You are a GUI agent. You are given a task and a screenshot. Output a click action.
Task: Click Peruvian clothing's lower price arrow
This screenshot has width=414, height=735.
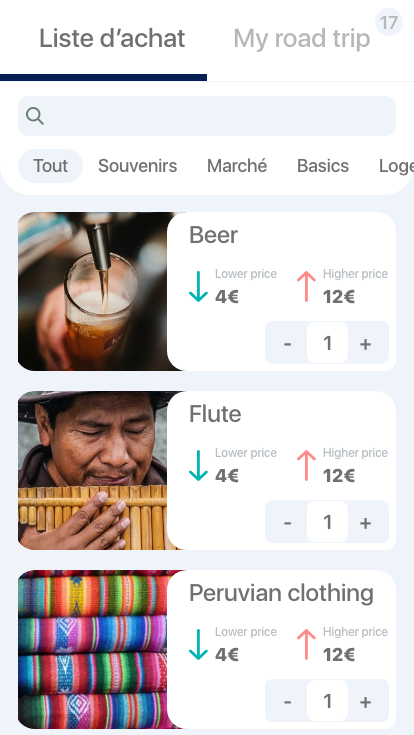click(198, 645)
